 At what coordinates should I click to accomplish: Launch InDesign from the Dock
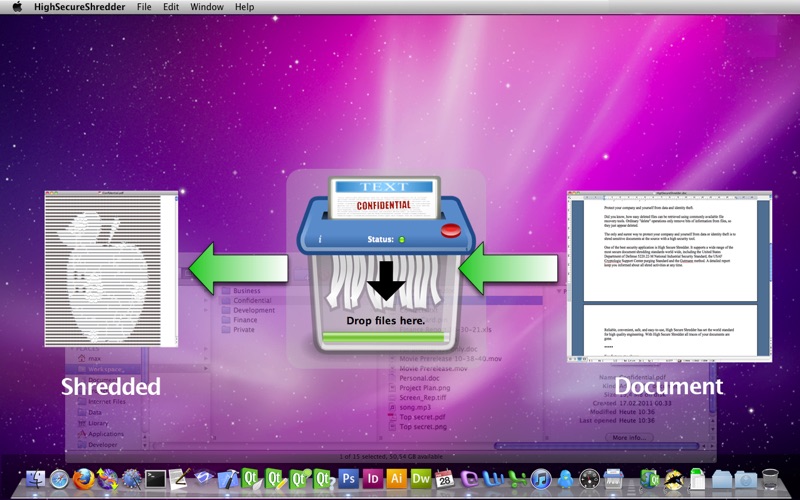pos(373,479)
